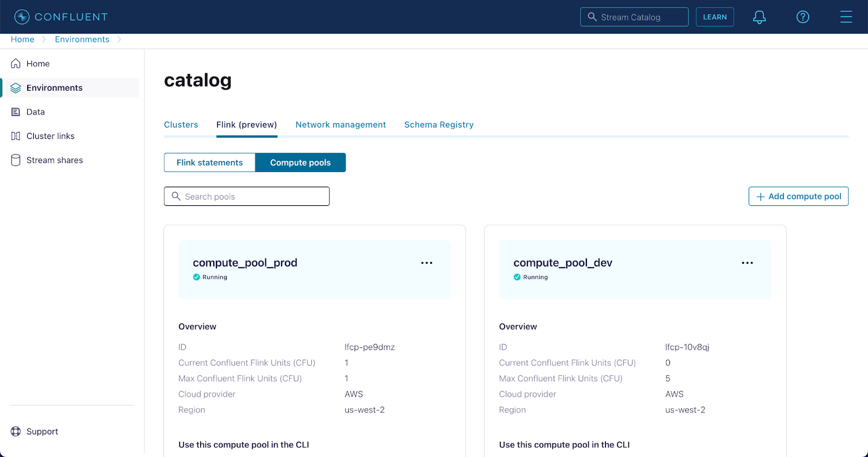Switch to the Clusters tab
The image size is (868, 457).
[x=181, y=125]
